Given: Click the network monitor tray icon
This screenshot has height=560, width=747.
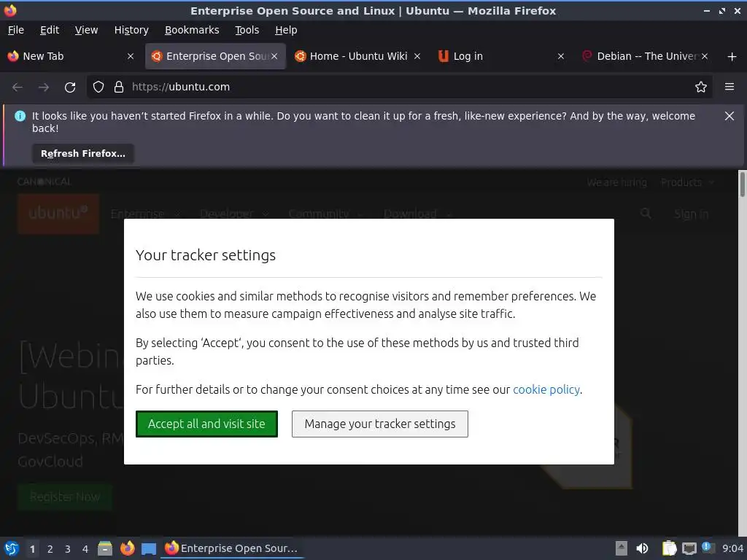Looking at the screenshot, I should point(689,548).
